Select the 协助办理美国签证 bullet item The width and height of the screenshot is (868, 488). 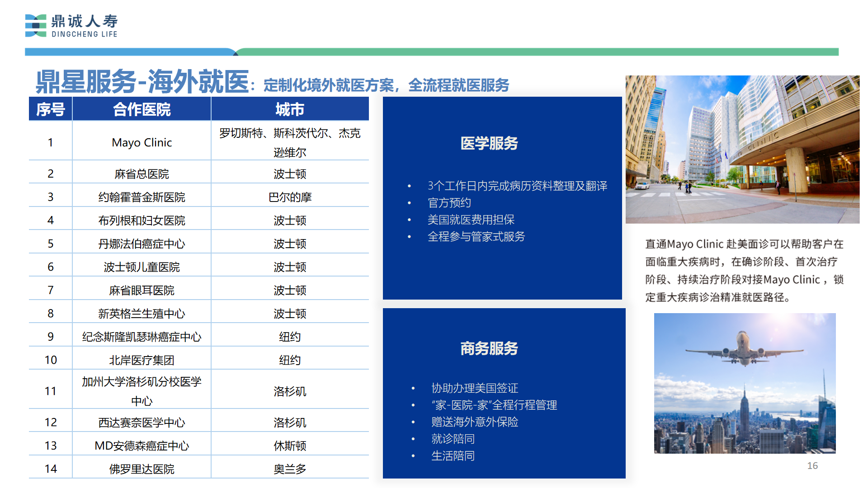[x=475, y=388]
